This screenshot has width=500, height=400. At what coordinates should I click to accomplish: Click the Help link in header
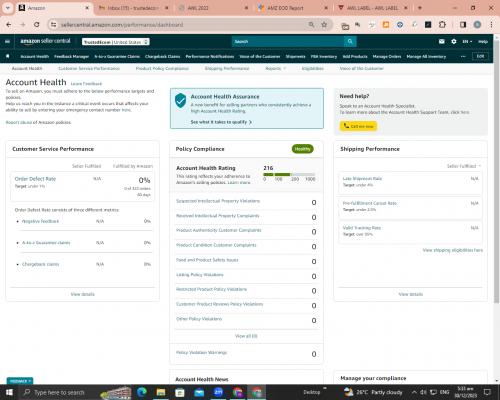pyautogui.click(x=483, y=42)
